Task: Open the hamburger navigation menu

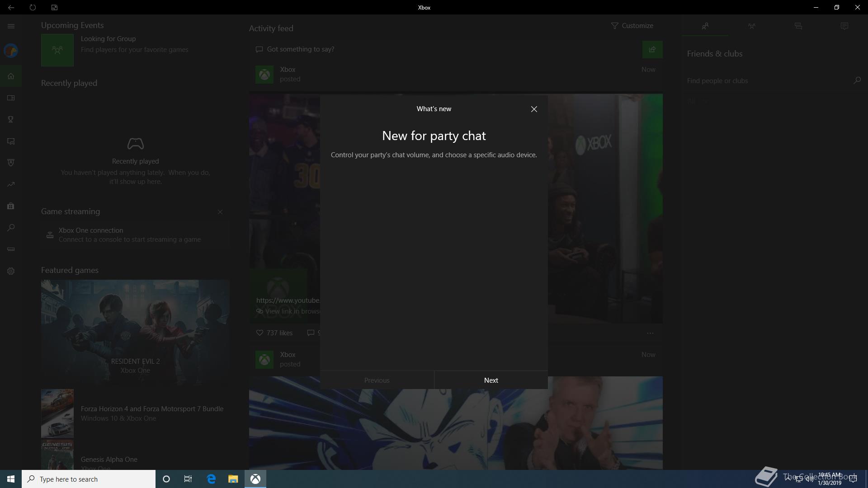Action: click(x=11, y=26)
